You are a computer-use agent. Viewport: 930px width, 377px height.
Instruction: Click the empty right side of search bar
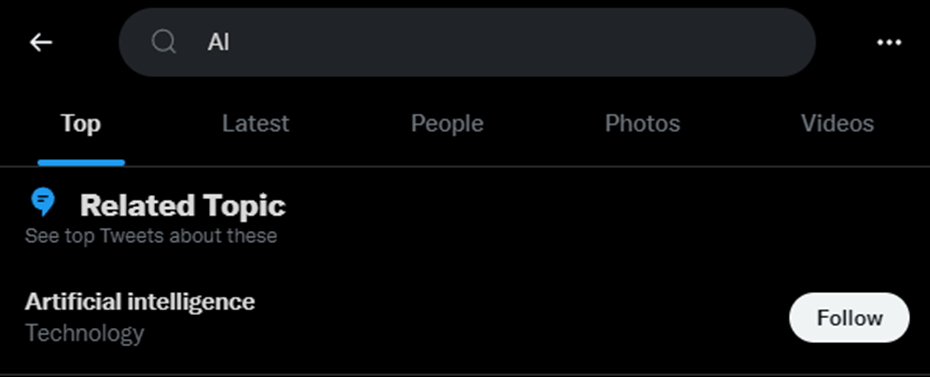(x=534, y=42)
